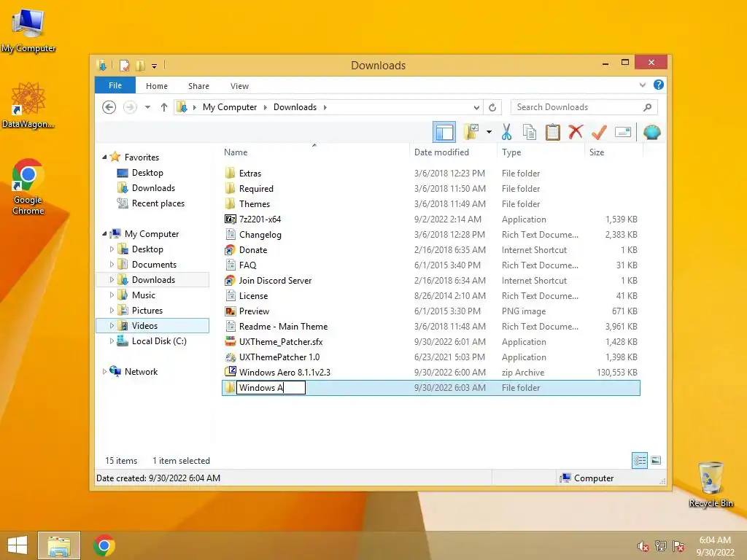Open the recent locations dropdown arrow
This screenshot has height=560, width=747.
(x=147, y=107)
